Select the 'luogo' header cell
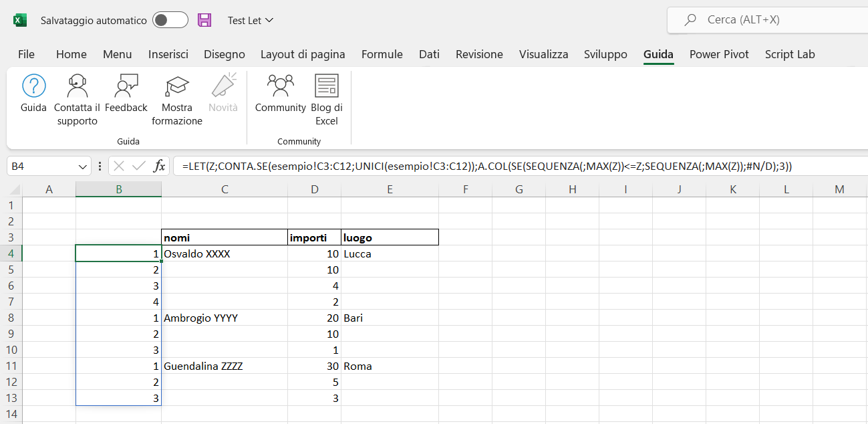This screenshot has width=868, height=424. (390, 237)
